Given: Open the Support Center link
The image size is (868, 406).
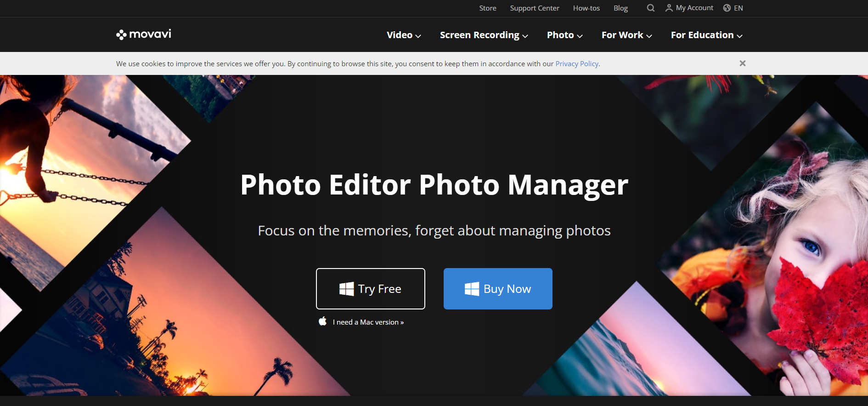Looking at the screenshot, I should (534, 8).
